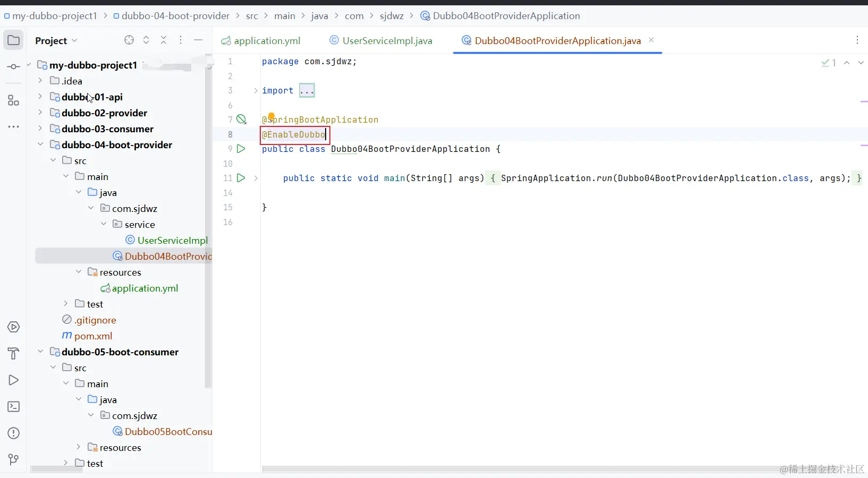868x478 pixels.
Task: Click run gutter icon beside class declaration
Action: (241, 149)
